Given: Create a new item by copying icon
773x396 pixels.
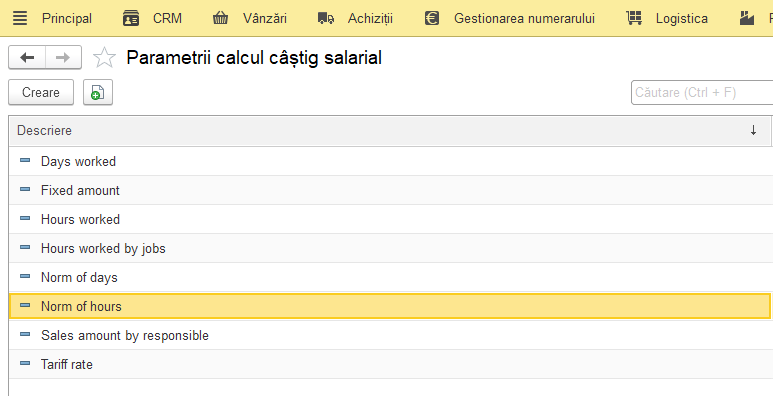Looking at the screenshot, I should point(98,92).
